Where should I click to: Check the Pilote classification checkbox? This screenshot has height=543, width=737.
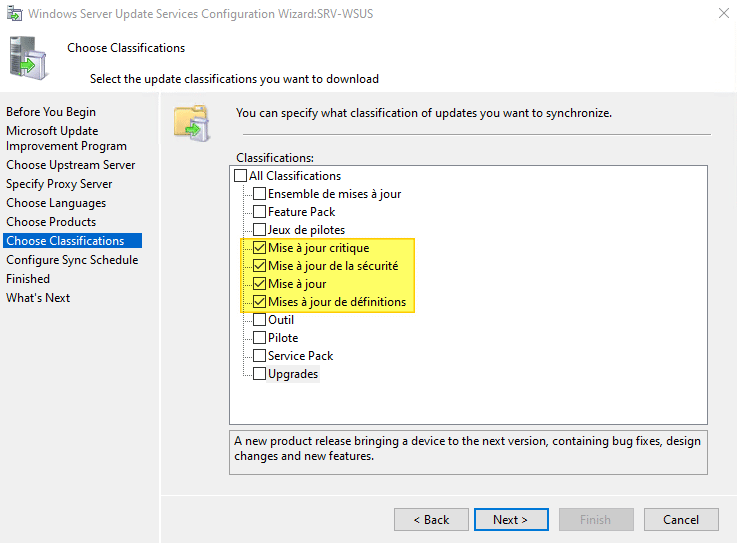tap(259, 338)
